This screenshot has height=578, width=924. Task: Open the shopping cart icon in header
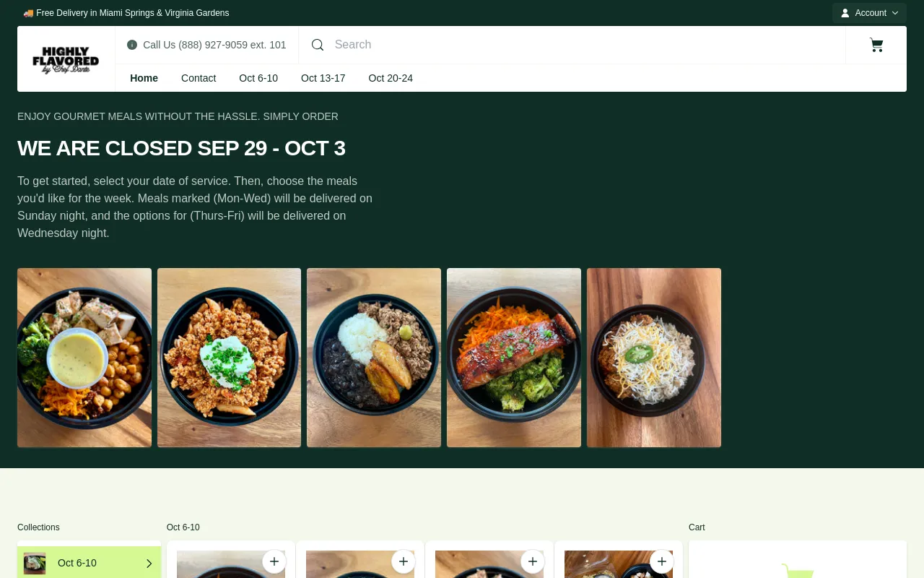click(876, 45)
